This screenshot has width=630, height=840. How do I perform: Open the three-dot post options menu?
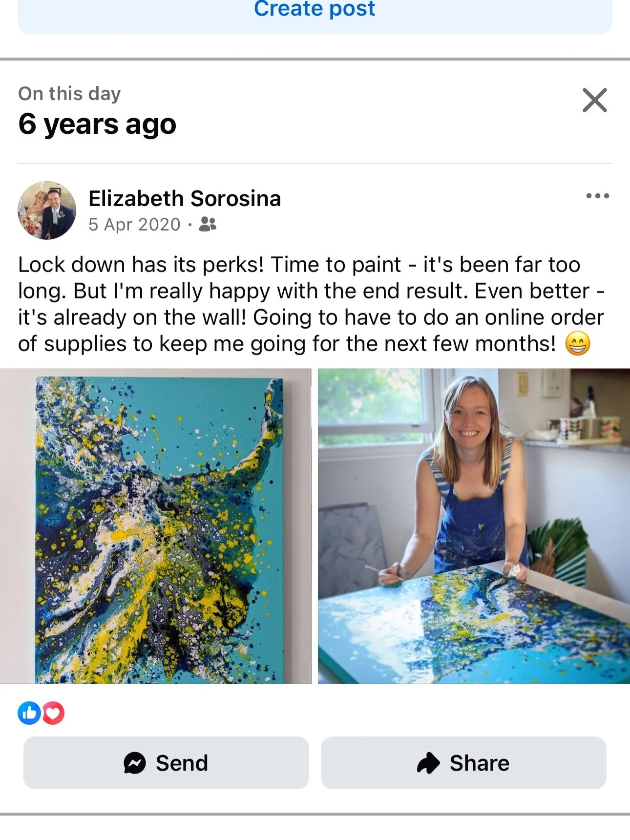[597, 196]
